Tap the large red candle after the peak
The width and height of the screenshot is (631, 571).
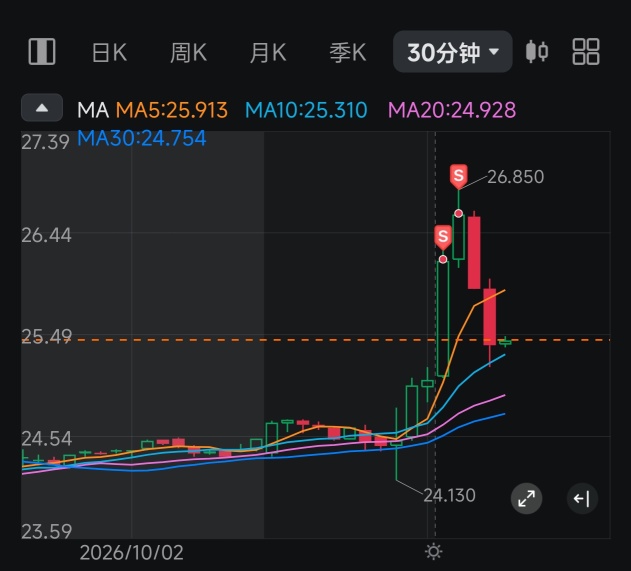click(474, 252)
